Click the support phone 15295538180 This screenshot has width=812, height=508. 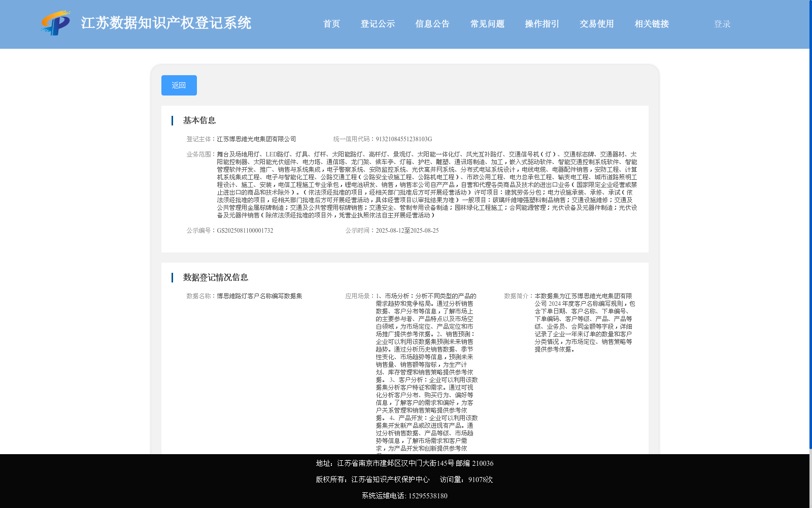coord(428,496)
